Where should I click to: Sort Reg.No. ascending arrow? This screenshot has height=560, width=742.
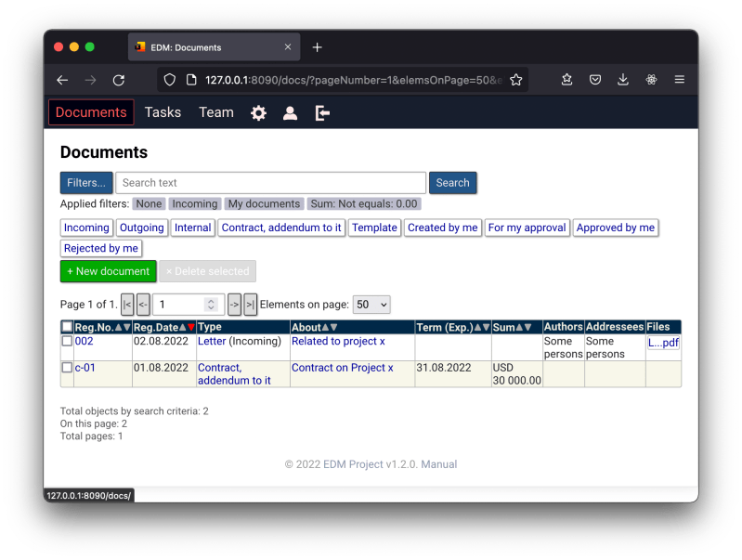pos(118,327)
